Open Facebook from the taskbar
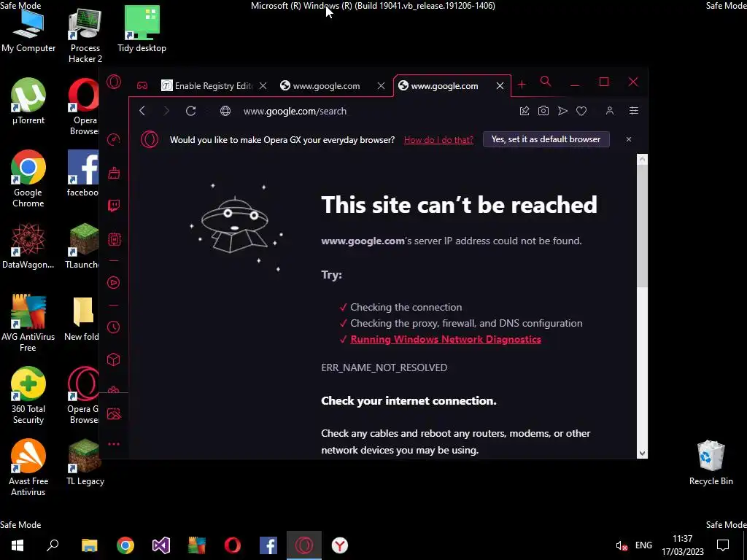 268,545
